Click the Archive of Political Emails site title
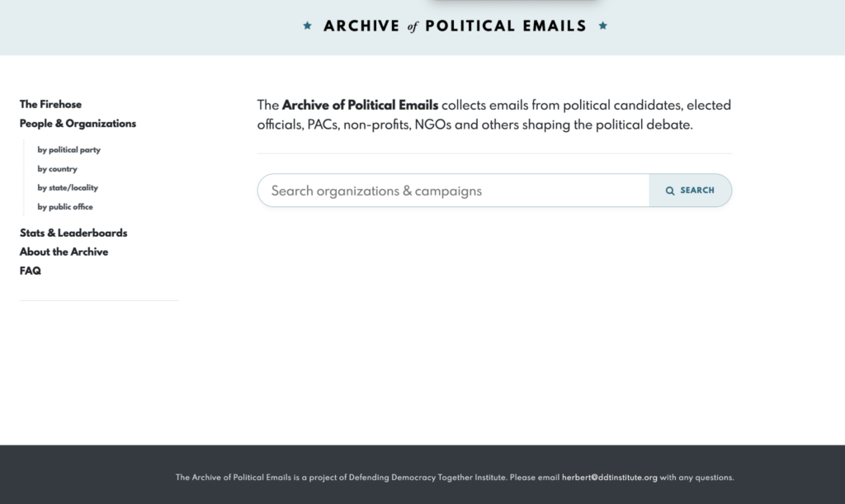This screenshot has height=504, width=845. [454, 26]
